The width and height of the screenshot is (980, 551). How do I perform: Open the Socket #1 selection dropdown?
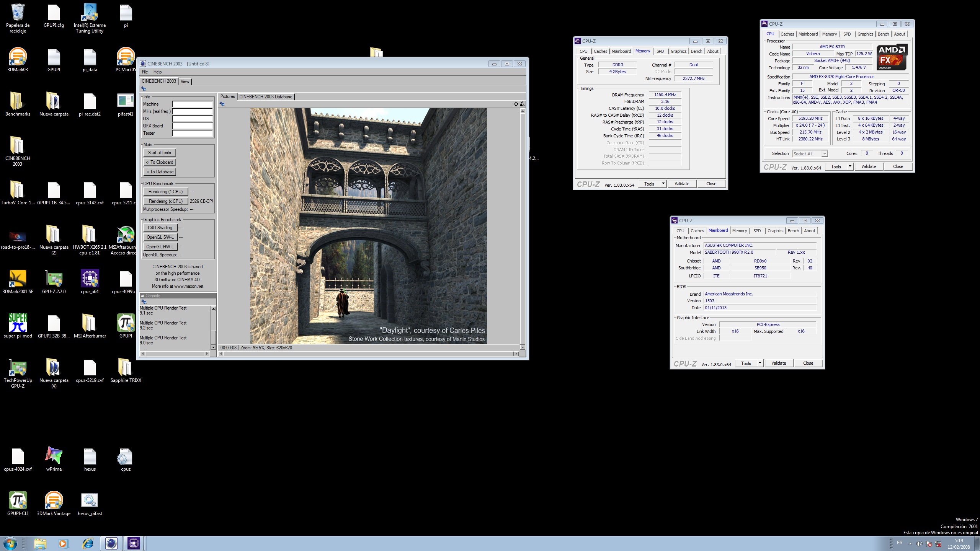(810, 153)
